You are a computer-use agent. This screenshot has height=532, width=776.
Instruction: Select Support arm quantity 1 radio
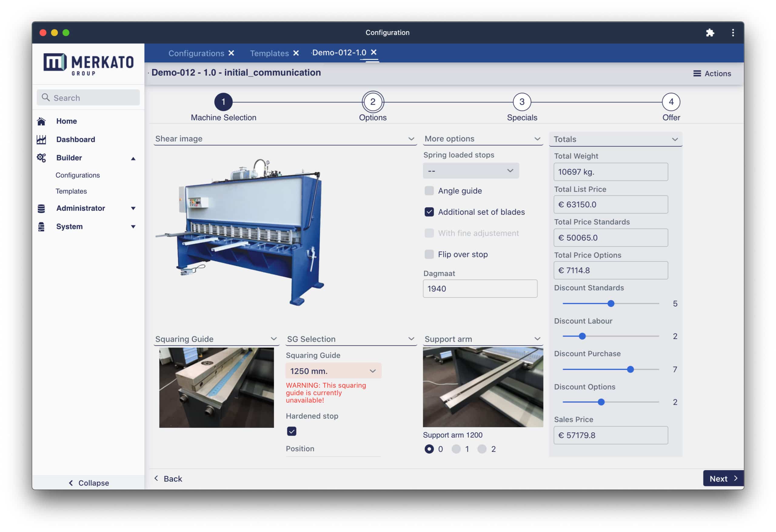456,449
